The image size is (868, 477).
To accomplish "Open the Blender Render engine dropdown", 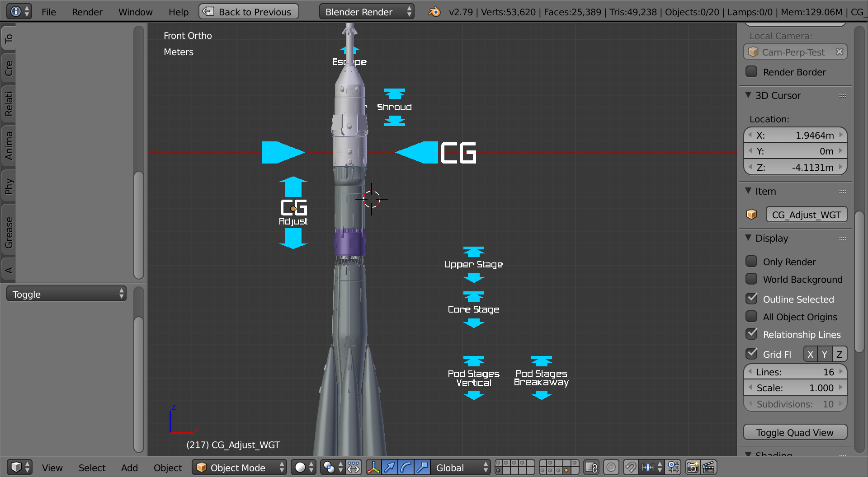I will tap(366, 12).
